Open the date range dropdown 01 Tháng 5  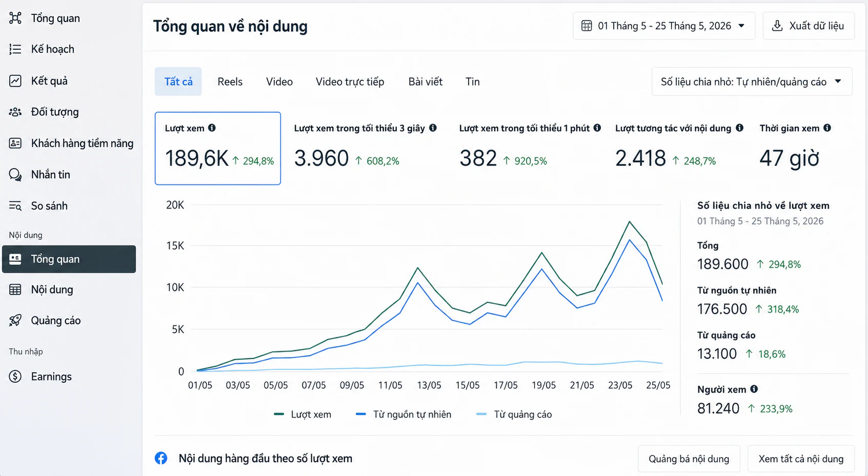pyautogui.click(x=664, y=26)
